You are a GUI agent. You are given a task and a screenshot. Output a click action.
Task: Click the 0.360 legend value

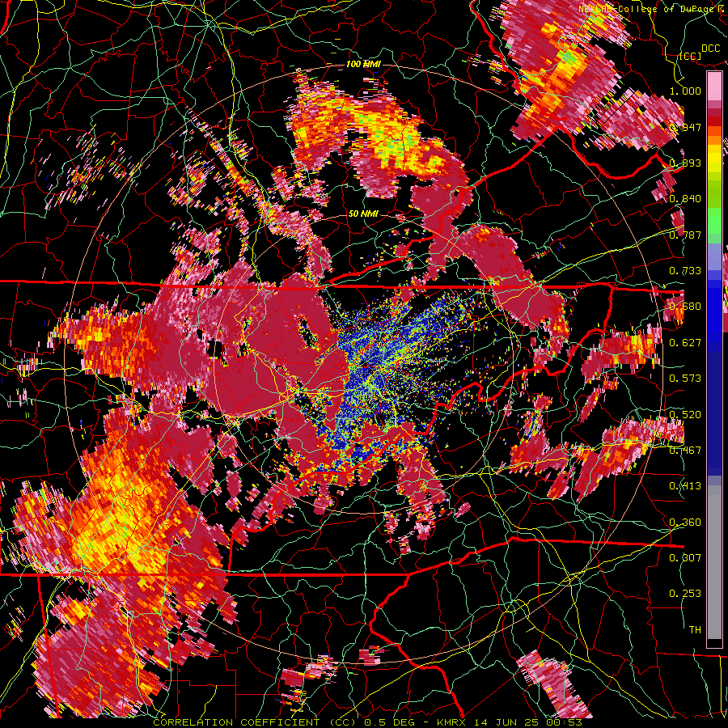tap(685, 523)
